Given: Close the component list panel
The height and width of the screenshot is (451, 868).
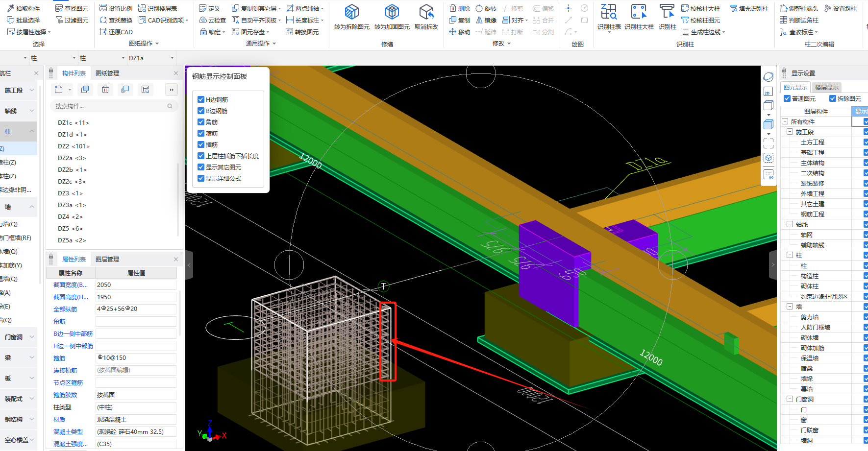Looking at the screenshot, I should [176, 73].
